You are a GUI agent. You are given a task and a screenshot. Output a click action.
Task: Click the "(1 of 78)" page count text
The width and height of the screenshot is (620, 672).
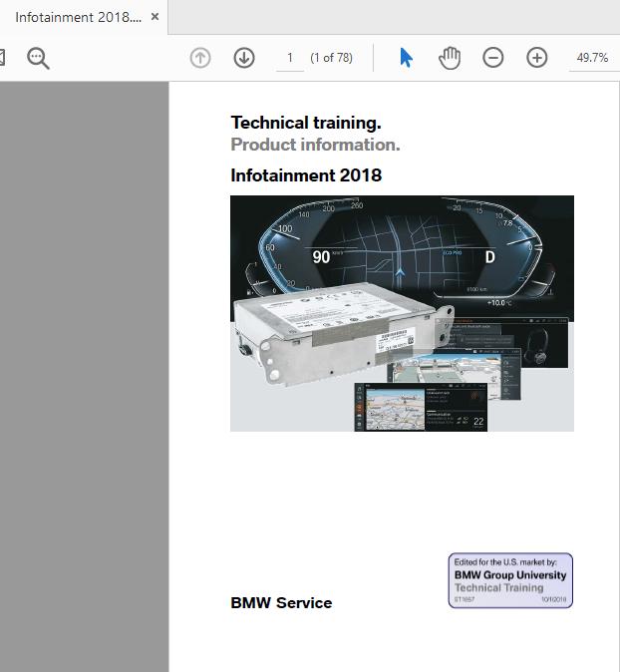coord(332,58)
